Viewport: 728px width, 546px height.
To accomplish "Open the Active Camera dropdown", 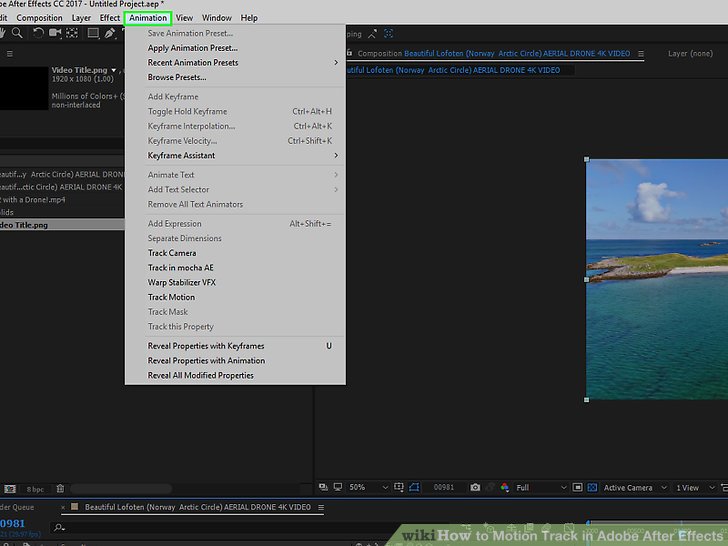I will pyautogui.click(x=635, y=488).
